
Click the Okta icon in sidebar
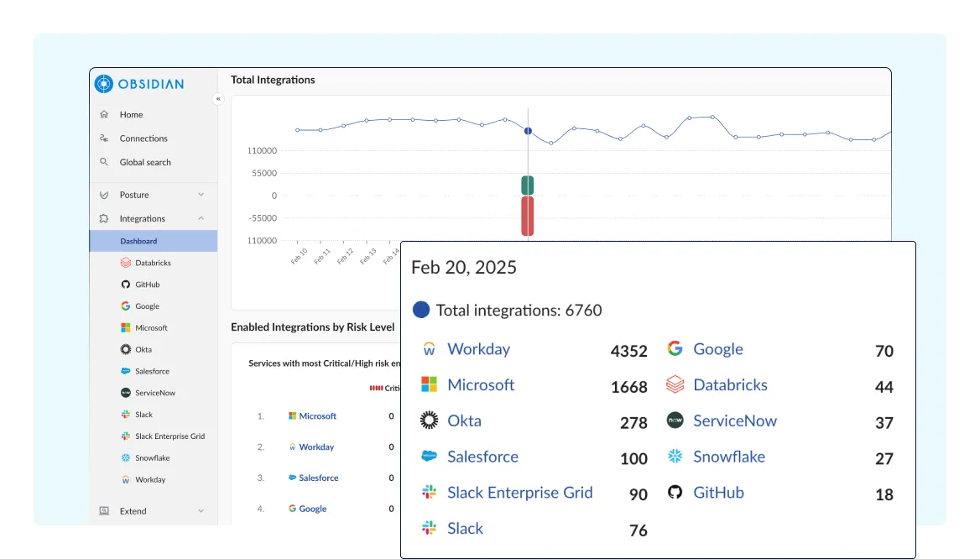(x=126, y=349)
